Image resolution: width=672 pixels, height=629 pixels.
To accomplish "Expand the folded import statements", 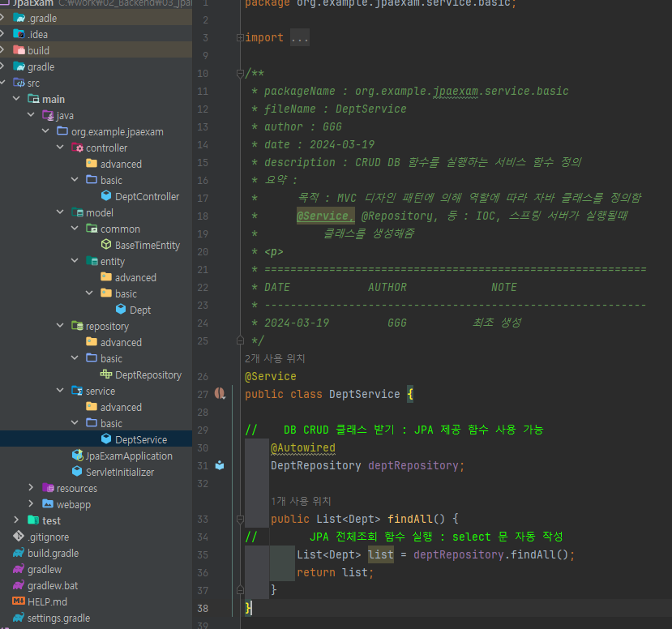I will coord(240,38).
